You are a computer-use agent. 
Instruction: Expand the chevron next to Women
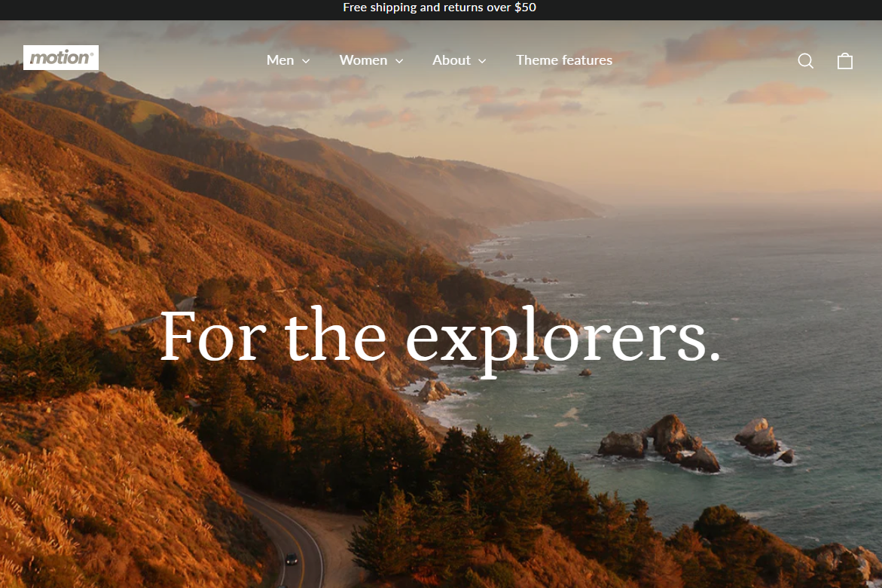click(x=399, y=61)
